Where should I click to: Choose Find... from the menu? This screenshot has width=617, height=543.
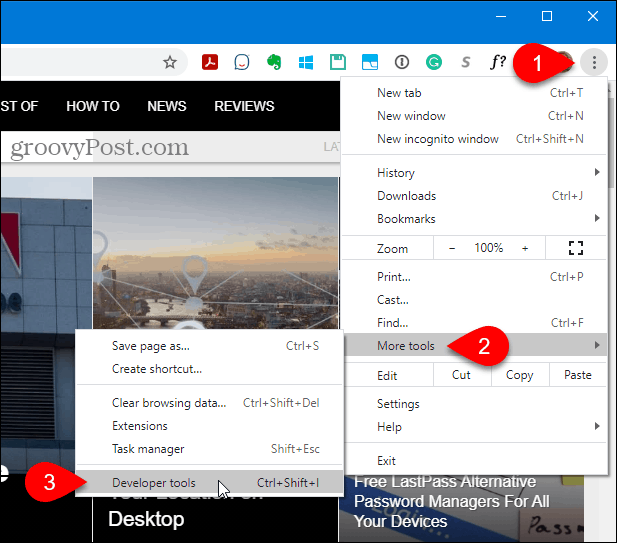click(x=475, y=323)
